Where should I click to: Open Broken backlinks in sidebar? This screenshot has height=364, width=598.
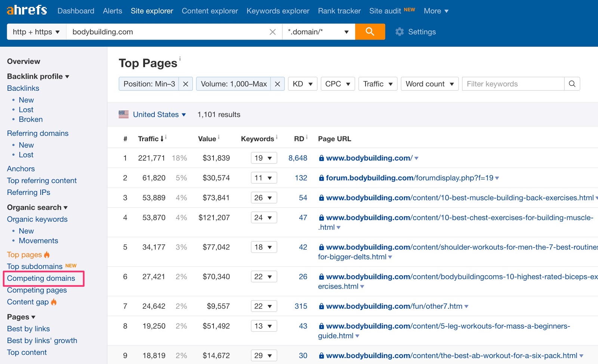click(x=31, y=119)
